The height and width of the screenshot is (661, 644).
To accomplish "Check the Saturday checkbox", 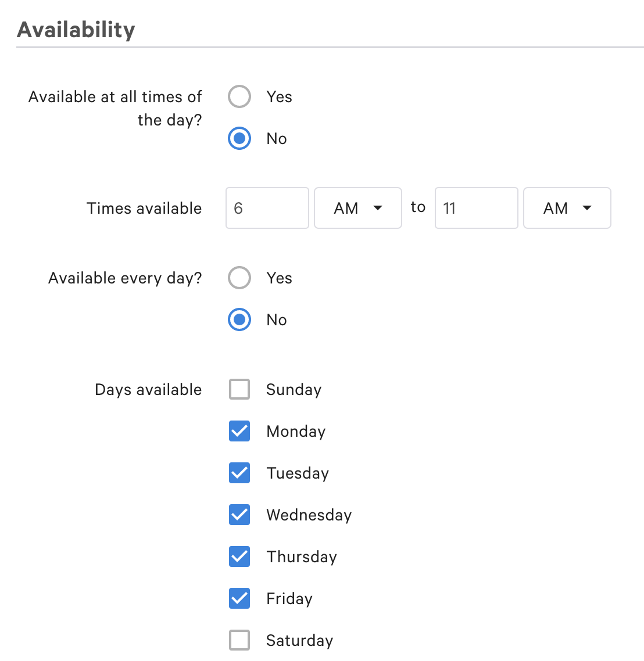I will point(239,641).
